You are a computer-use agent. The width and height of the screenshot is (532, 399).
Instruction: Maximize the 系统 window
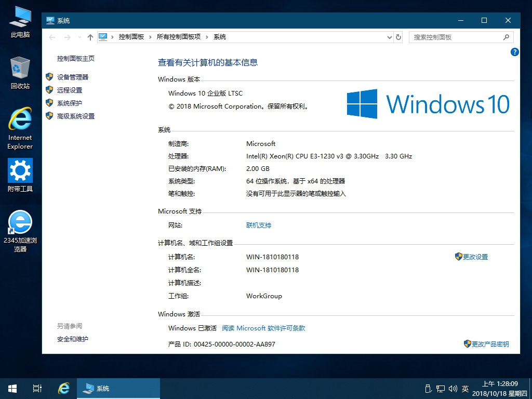(484, 20)
